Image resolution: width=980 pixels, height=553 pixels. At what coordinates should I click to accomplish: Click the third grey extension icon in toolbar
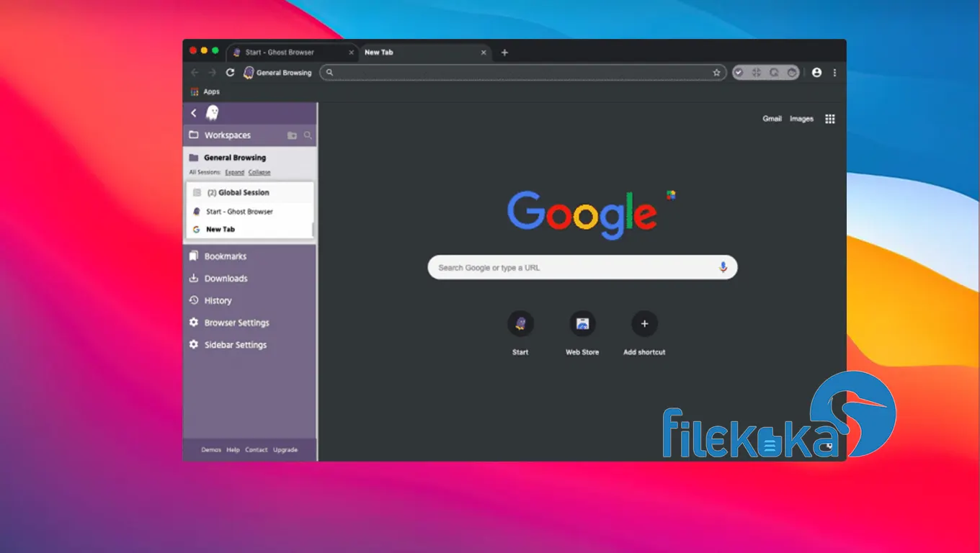point(774,73)
